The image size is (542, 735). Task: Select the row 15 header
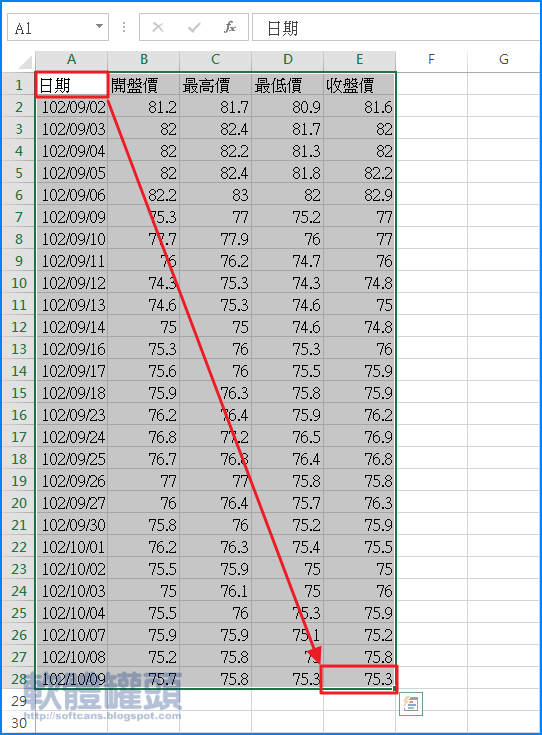point(19,393)
